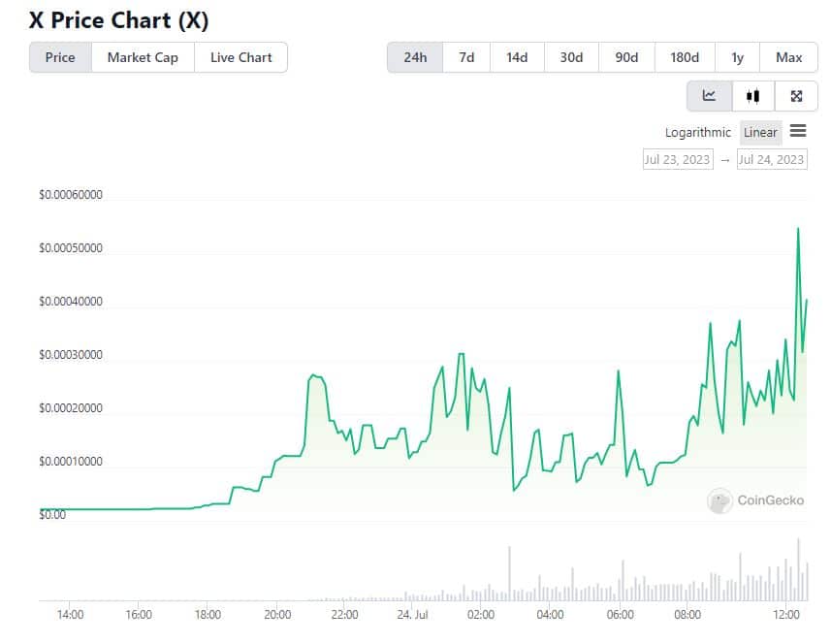Image resolution: width=831 pixels, height=644 pixels.
Task: Enable Logarithmic scale
Action: [x=697, y=133]
